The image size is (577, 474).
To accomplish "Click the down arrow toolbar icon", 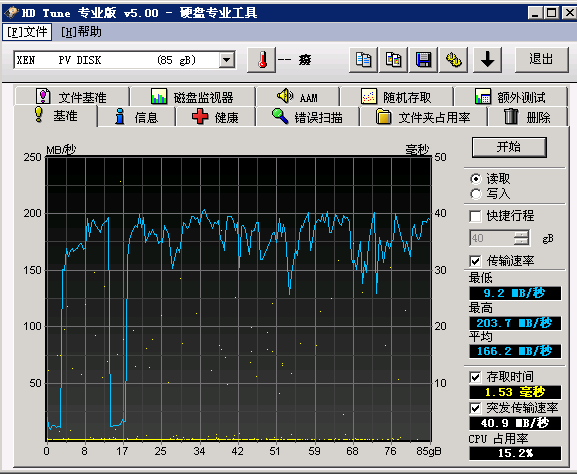I will pyautogui.click(x=488, y=60).
